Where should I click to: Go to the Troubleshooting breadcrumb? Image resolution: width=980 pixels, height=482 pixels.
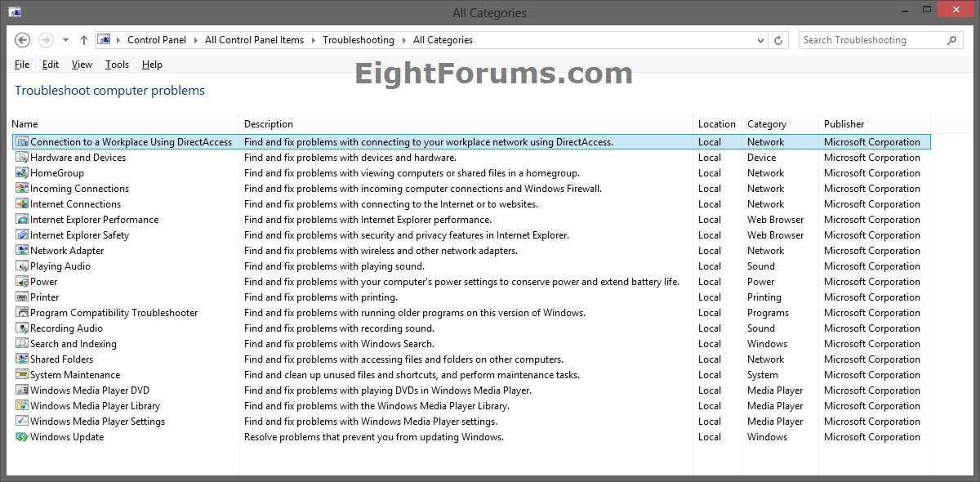coord(359,40)
